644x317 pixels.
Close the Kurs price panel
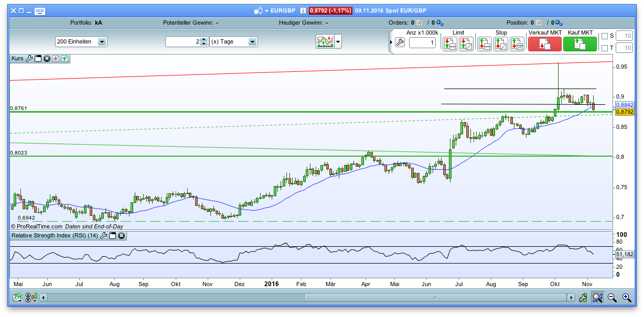coord(47,59)
